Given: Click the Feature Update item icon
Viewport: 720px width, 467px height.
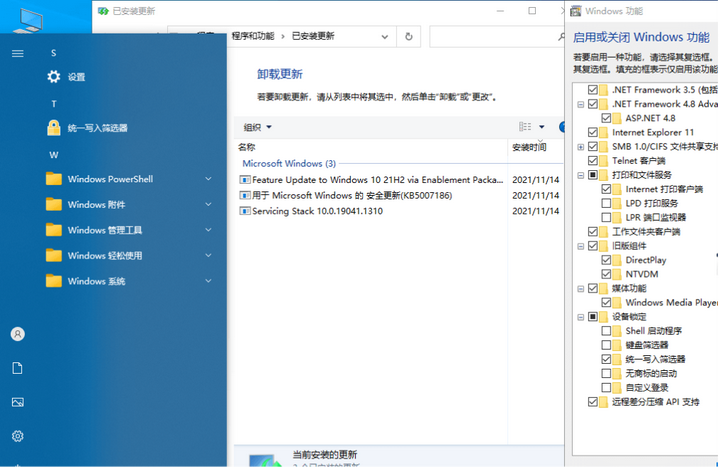Looking at the screenshot, I should 245,180.
